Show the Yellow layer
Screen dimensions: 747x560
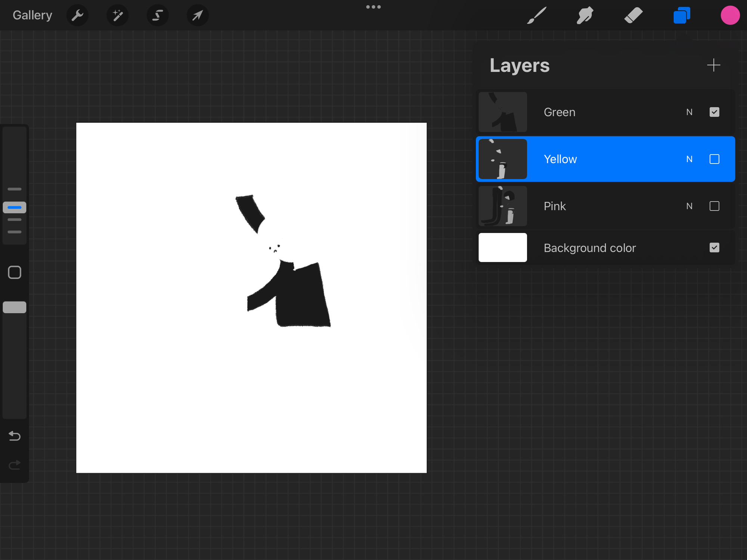714,159
